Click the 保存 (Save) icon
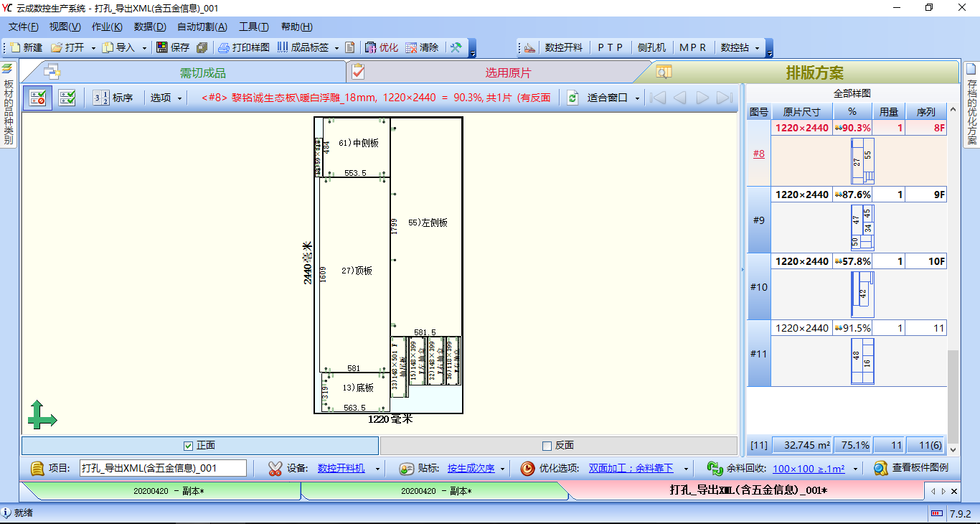Image resolution: width=980 pixels, height=524 pixels. click(162, 47)
